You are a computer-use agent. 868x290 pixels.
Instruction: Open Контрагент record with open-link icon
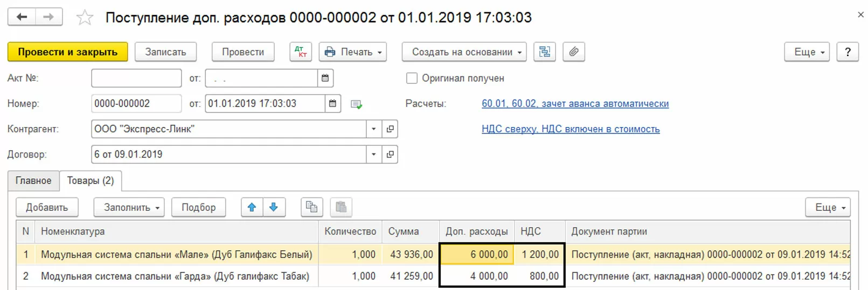[x=390, y=129]
